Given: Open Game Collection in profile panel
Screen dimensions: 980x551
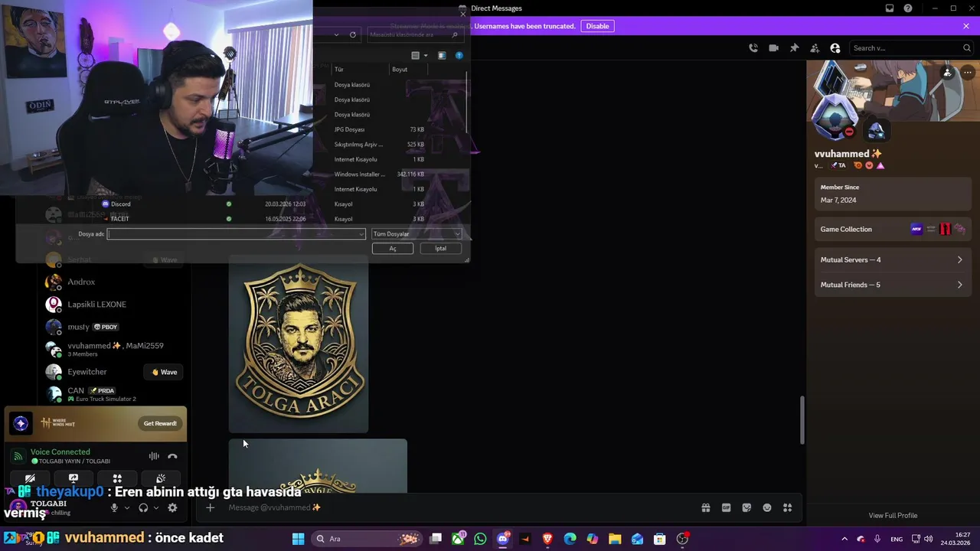Looking at the screenshot, I should click(892, 229).
